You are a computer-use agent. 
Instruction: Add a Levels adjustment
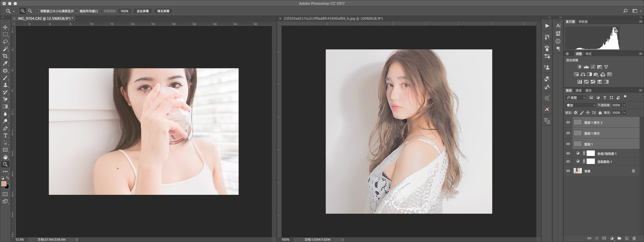click(586, 67)
